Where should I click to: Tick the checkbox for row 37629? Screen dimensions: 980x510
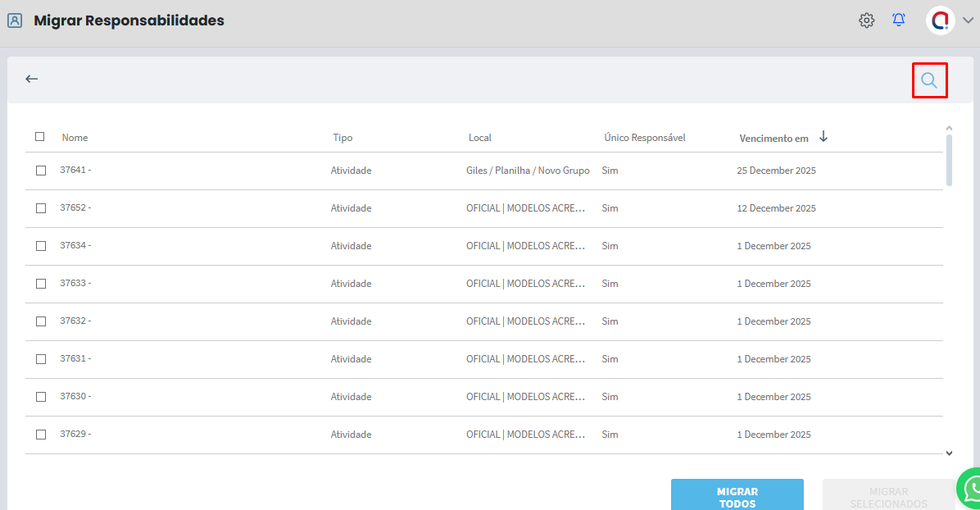pyautogui.click(x=41, y=435)
